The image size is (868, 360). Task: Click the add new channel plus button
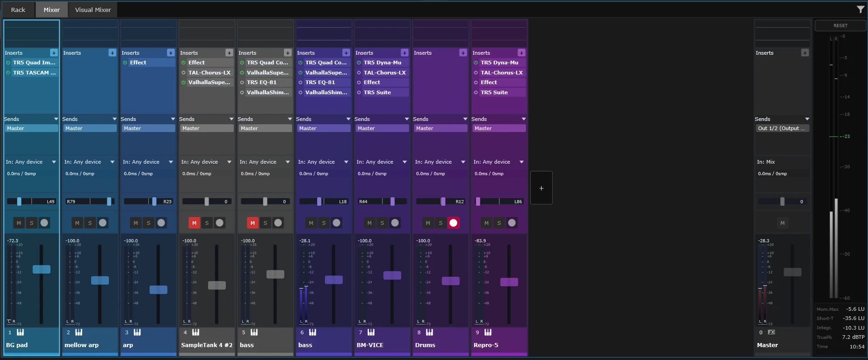click(x=541, y=188)
